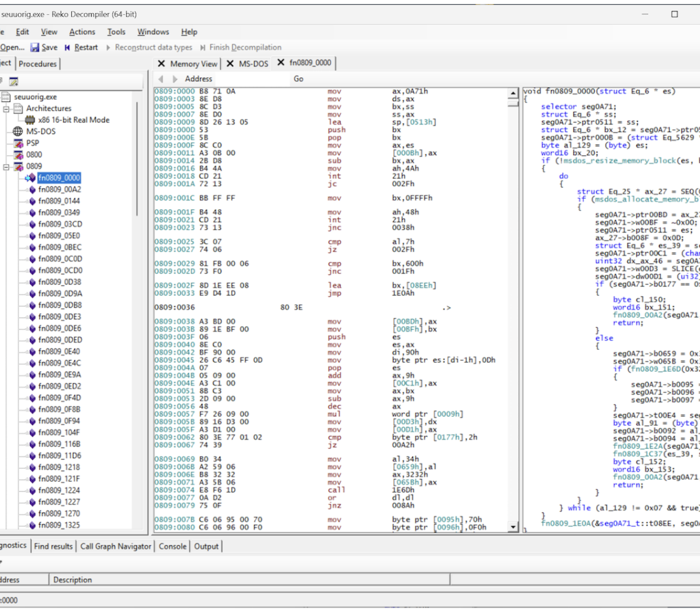Click the Save disk icon in toolbar

click(35, 47)
